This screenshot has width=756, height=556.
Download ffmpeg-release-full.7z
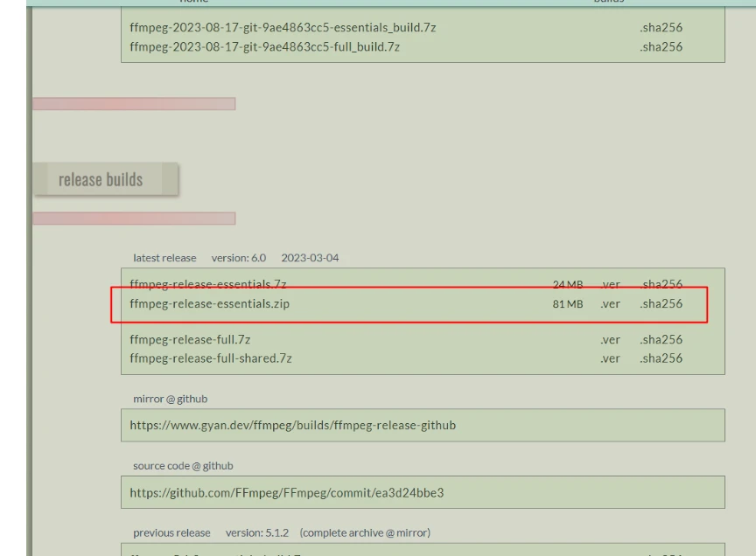(190, 340)
